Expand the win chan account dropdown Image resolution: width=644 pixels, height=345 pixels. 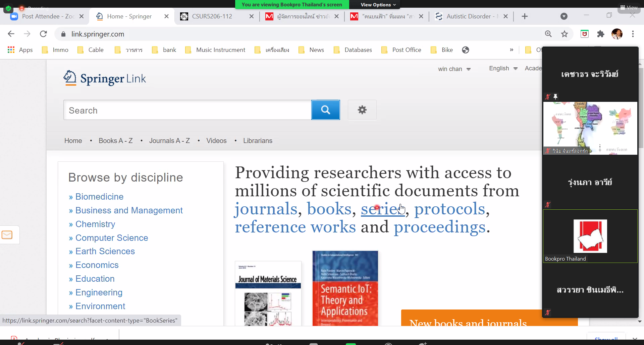[x=454, y=69]
